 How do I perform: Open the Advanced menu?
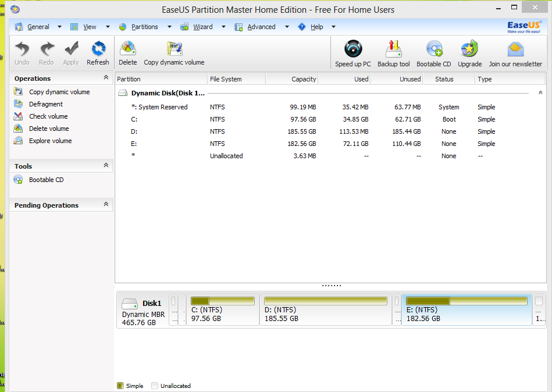click(261, 27)
